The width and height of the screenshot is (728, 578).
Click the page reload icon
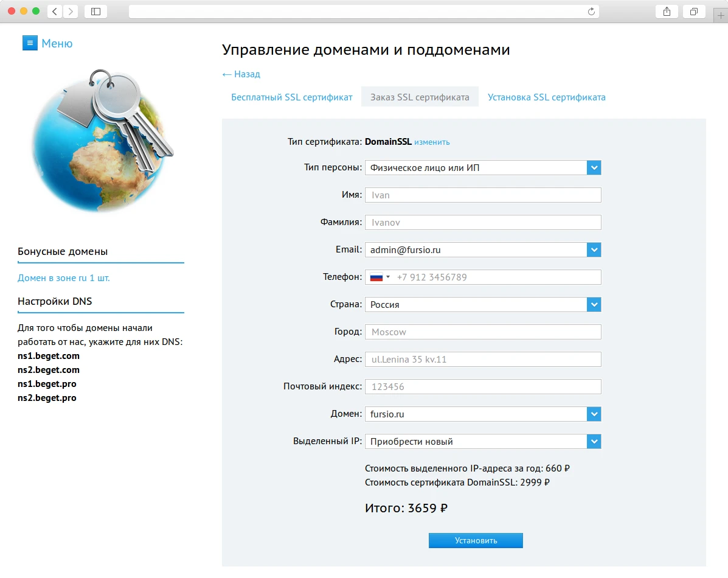coord(591,10)
